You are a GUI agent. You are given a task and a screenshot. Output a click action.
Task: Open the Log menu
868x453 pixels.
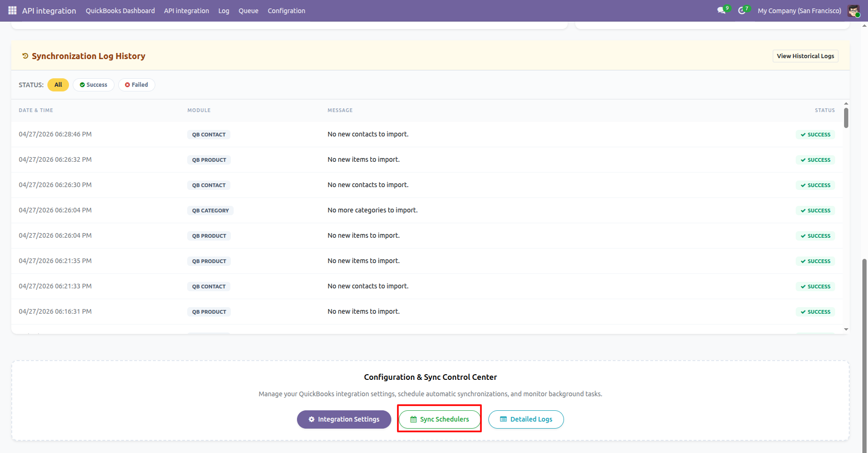(224, 11)
